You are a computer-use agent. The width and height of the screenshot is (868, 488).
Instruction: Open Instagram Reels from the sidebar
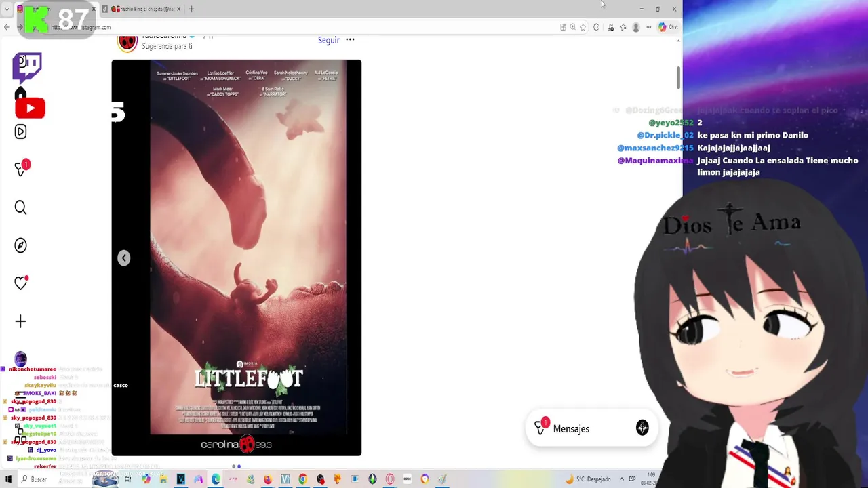click(x=20, y=131)
